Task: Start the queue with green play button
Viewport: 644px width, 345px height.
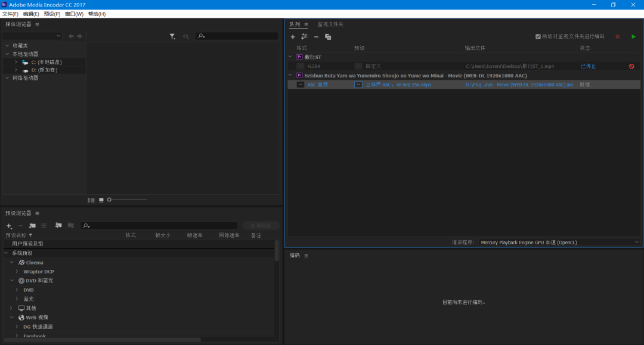Action: (633, 36)
